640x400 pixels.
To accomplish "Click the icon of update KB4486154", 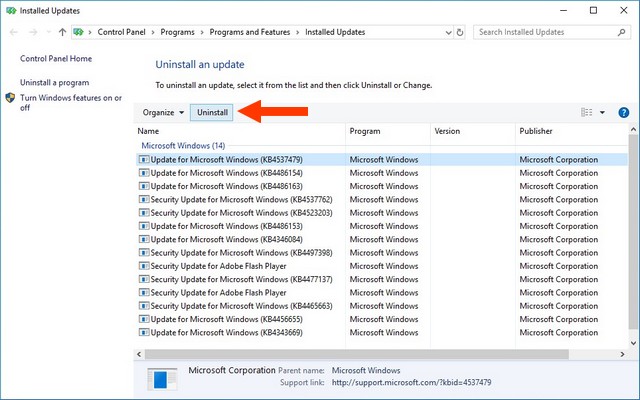I will point(144,173).
